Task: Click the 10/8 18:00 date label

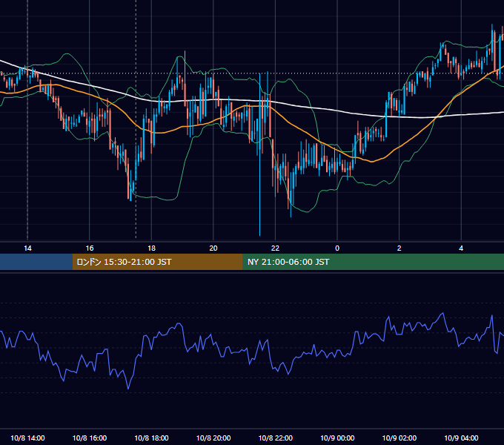Action: (151, 438)
